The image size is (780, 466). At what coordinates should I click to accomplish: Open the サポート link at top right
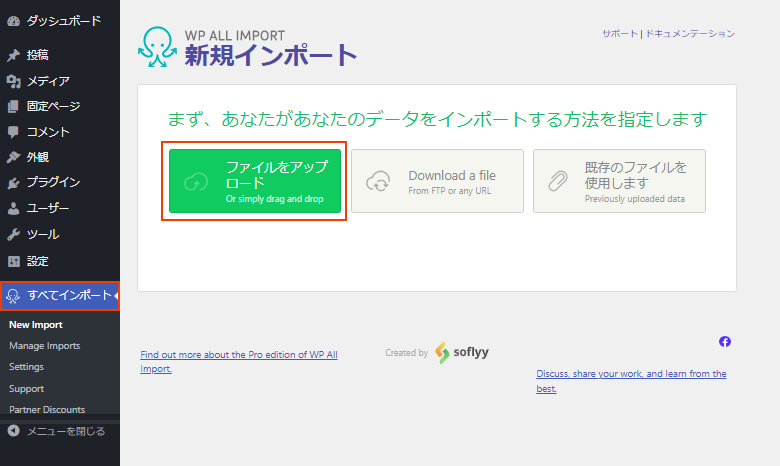(x=619, y=33)
